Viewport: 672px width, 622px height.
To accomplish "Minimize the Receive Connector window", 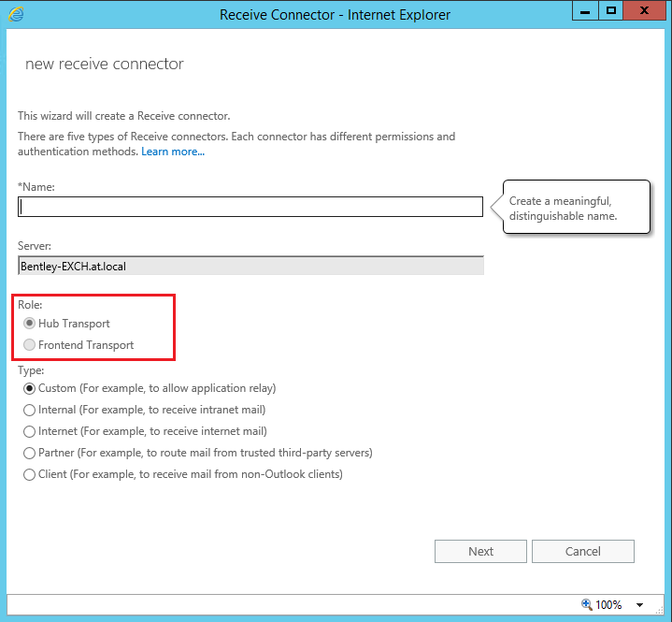I will (585, 10).
